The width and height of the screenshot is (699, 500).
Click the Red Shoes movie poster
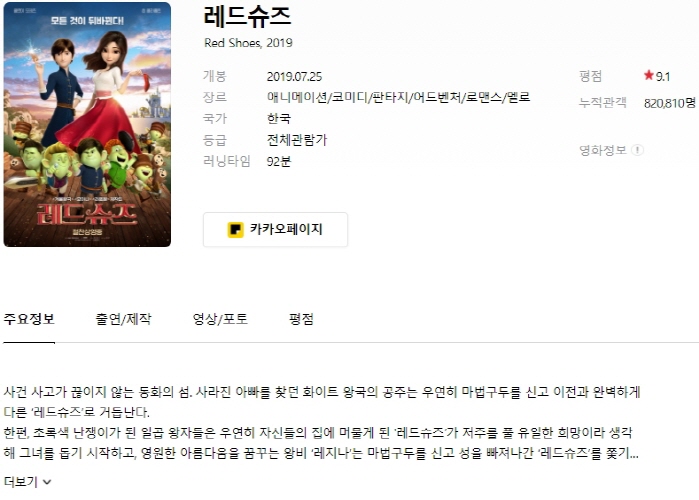(x=87, y=124)
